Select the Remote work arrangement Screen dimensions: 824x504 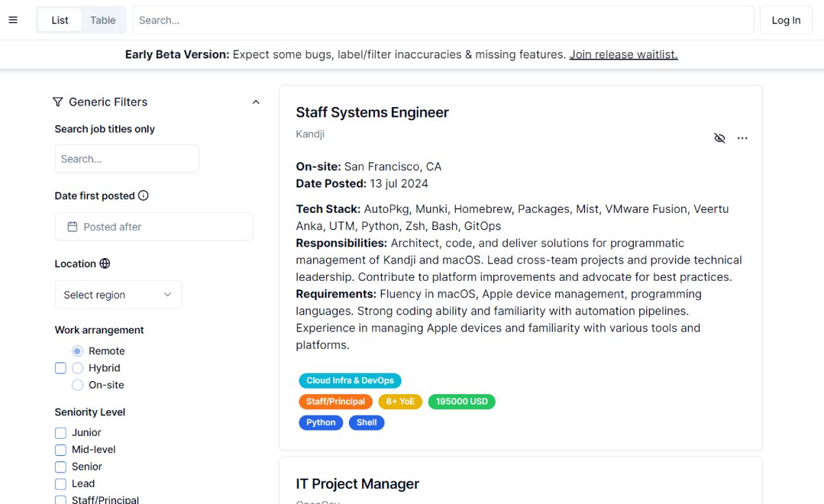[78, 351]
